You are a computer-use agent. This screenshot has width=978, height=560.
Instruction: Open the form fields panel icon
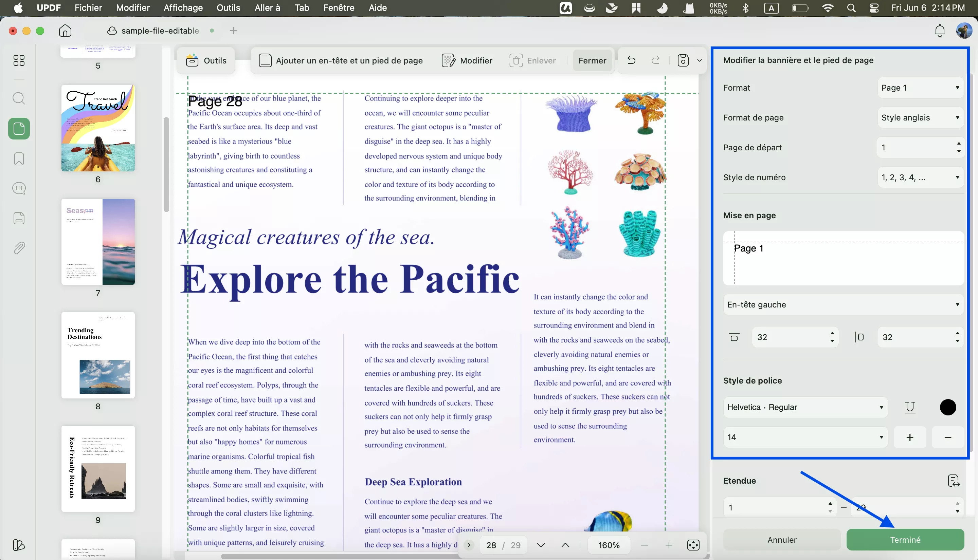pos(19,218)
